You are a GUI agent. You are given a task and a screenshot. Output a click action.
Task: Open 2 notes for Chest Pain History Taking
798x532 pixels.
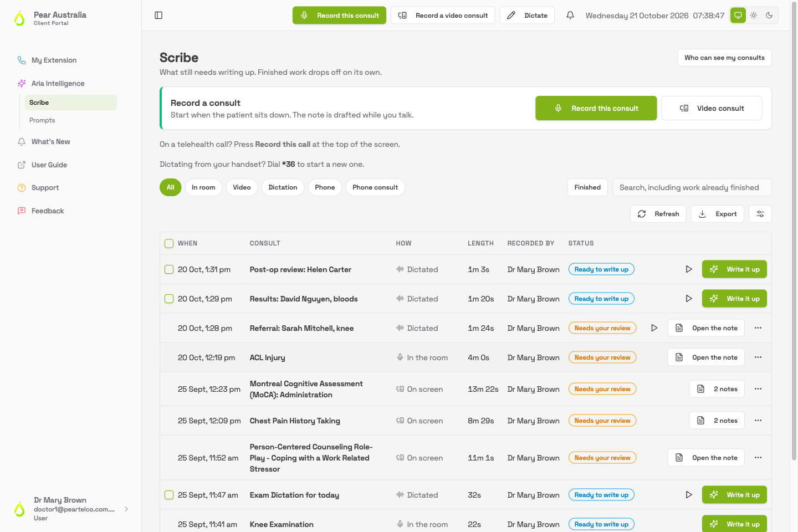(717, 421)
